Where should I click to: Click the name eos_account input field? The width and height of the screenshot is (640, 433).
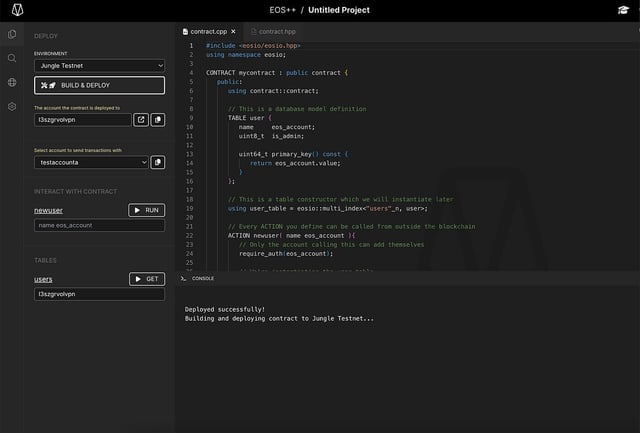(99, 226)
